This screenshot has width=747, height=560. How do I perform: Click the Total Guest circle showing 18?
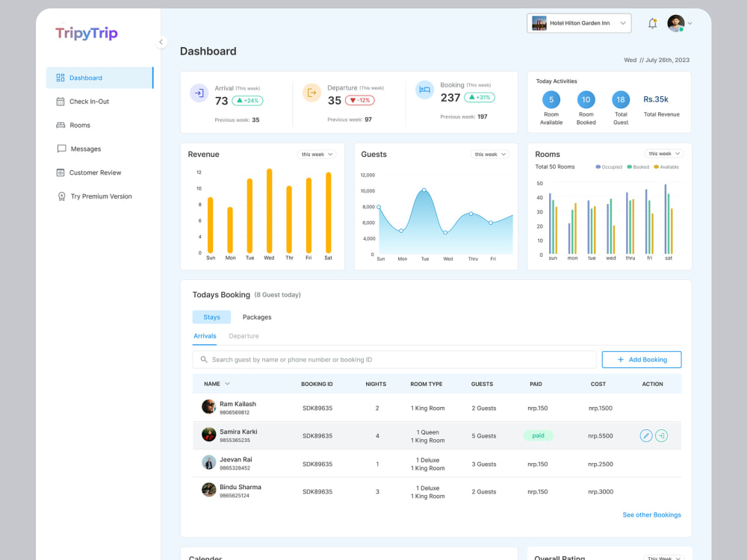point(621,99)
